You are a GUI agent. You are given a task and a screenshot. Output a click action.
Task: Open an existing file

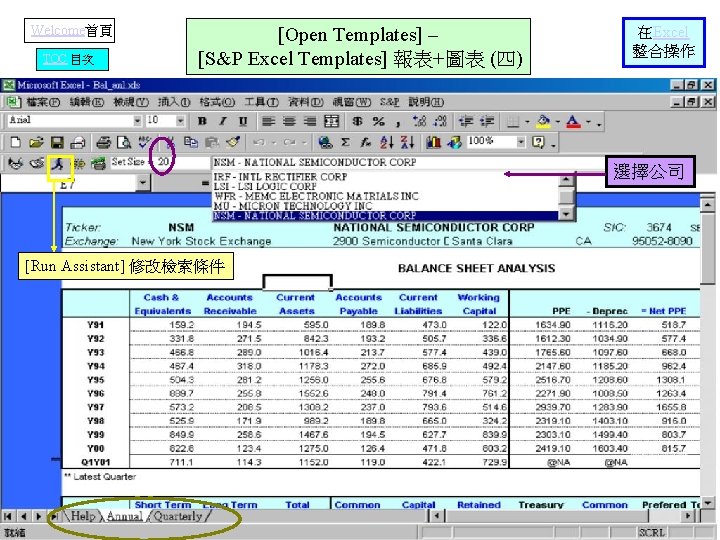36,142
